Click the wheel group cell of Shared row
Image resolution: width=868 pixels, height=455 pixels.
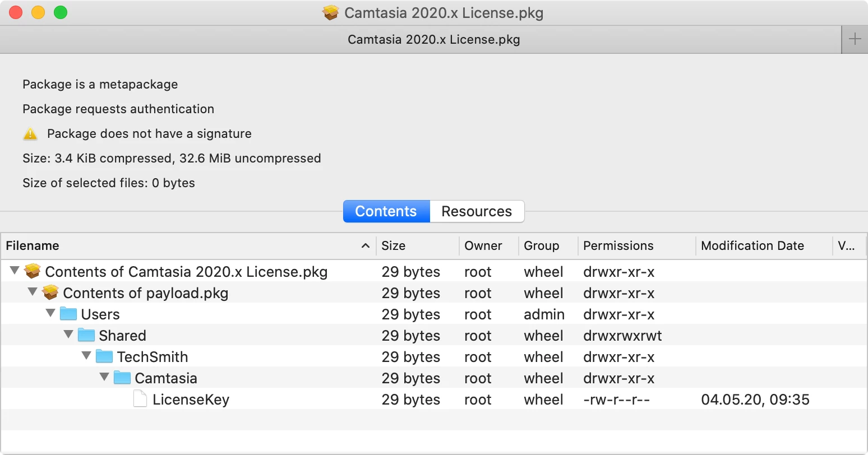click(x=543, y=336)
